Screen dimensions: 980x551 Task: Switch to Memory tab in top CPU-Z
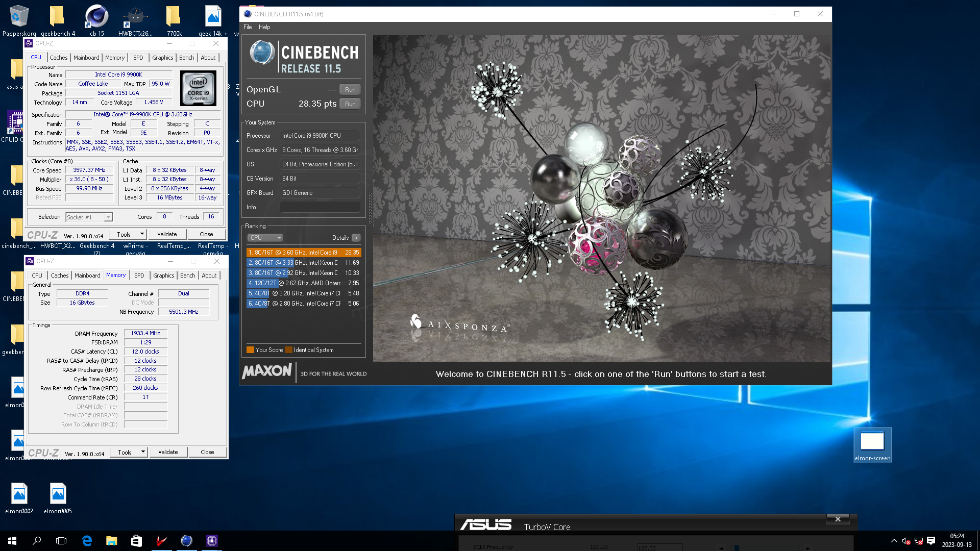click(x=115, y=58)
